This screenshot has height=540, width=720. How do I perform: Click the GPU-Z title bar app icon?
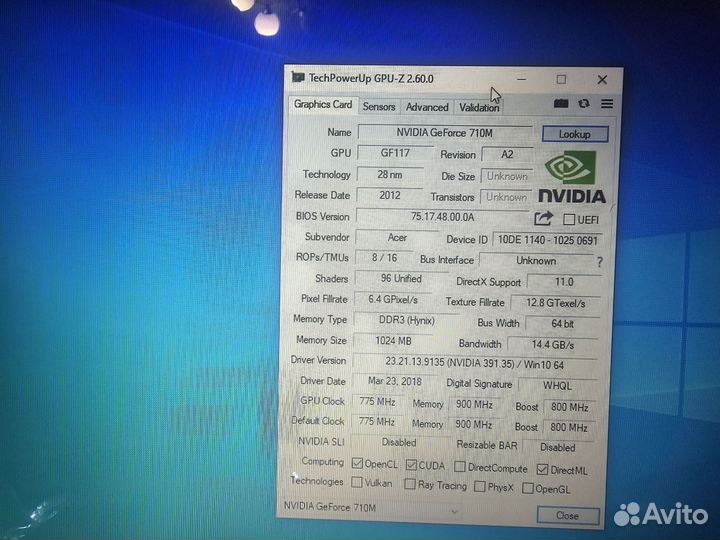tap(298, 77)
